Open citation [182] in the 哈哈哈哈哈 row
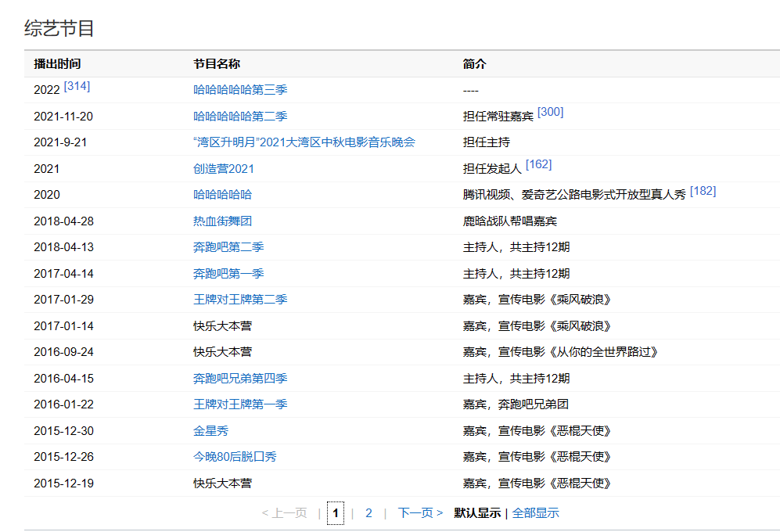This screenshot has height=532, width=780. click(703, 190)
